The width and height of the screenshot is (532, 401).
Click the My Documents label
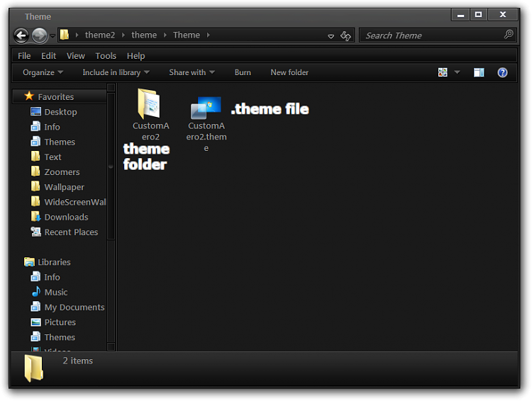pos(74,307)
